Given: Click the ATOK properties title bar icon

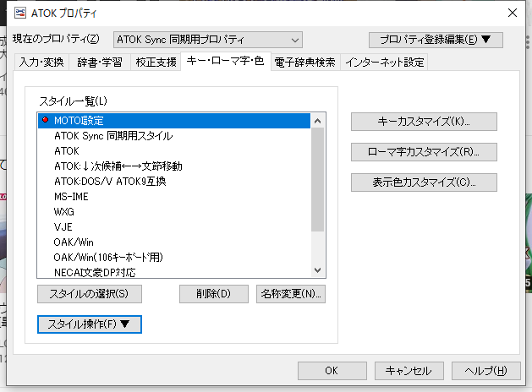Looking at the screenshot, I should [x=20, y=13].
